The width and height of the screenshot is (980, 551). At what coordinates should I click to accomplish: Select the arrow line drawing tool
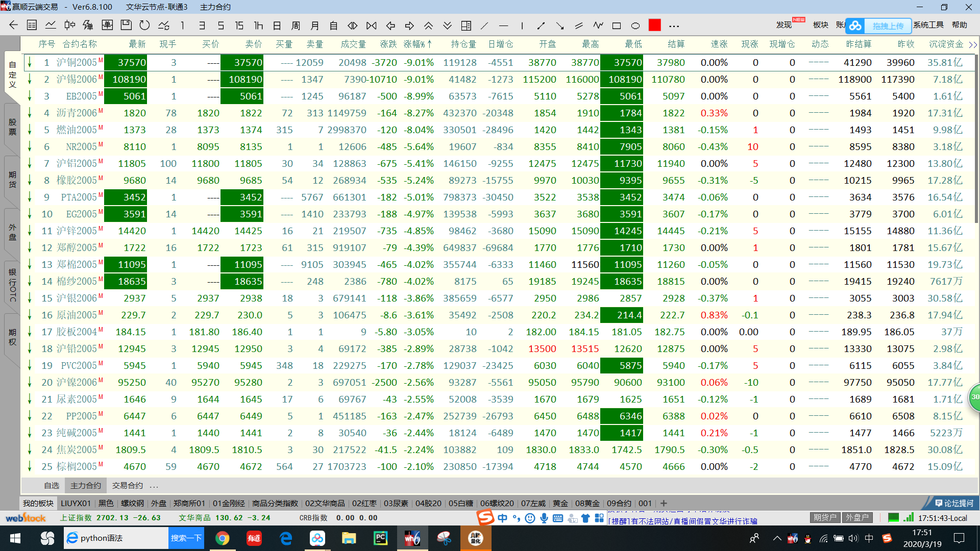pos(560,25)
